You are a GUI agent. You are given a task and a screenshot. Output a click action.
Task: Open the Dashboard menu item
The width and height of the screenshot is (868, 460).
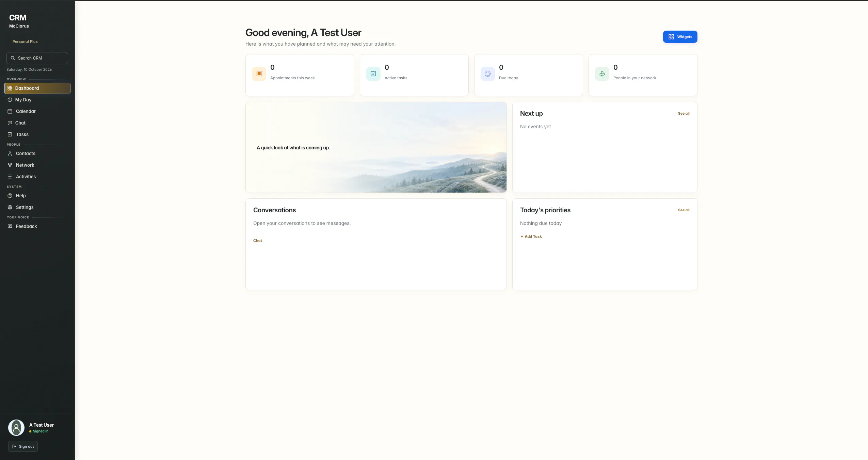click(x=37, y=88)
